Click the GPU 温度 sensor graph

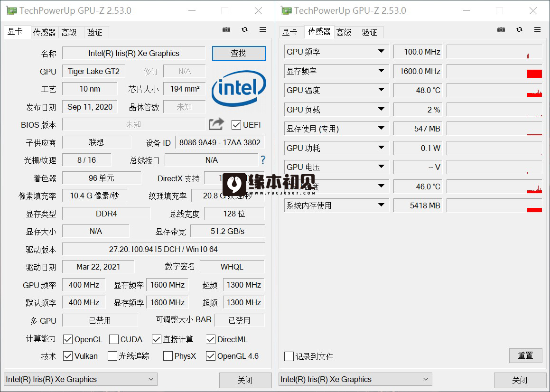(x=494, y=90)
